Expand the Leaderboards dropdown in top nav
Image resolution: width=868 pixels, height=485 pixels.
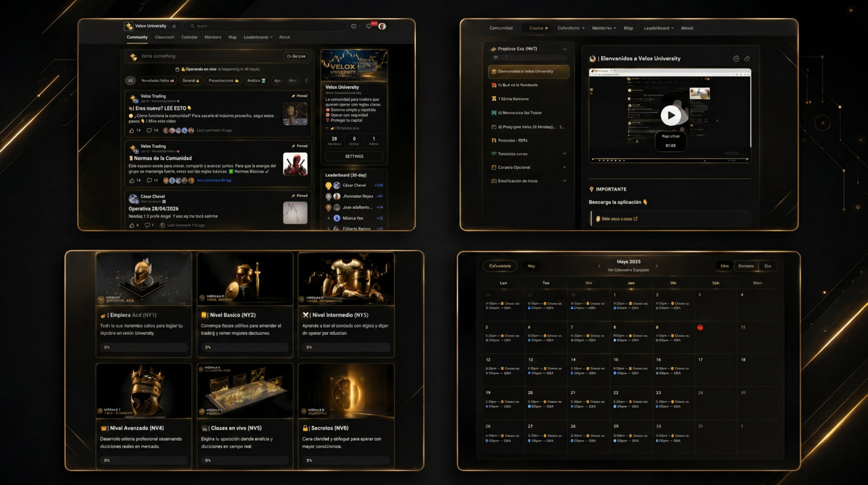(258, 37)
